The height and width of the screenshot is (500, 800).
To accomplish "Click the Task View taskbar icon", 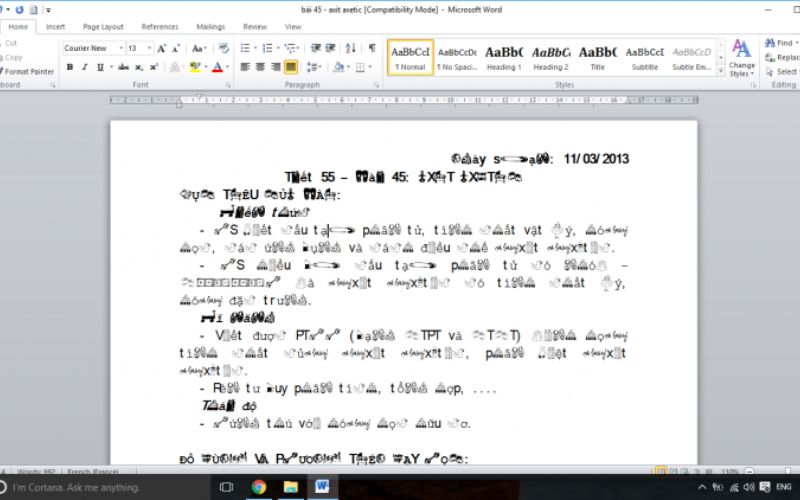I will (227, 487).
